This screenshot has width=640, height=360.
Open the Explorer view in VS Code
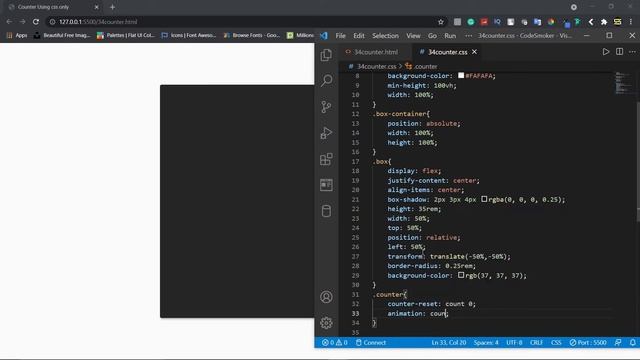tap(326, 55)
